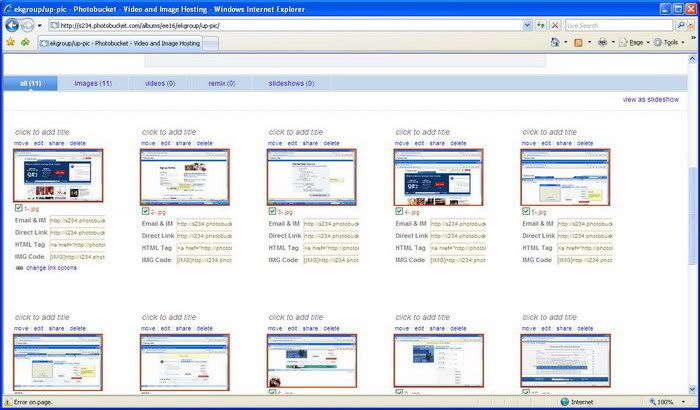Screen dimensions: 700x410
Task: Switch to the images (11) tab
Action: tap(93, 84)
